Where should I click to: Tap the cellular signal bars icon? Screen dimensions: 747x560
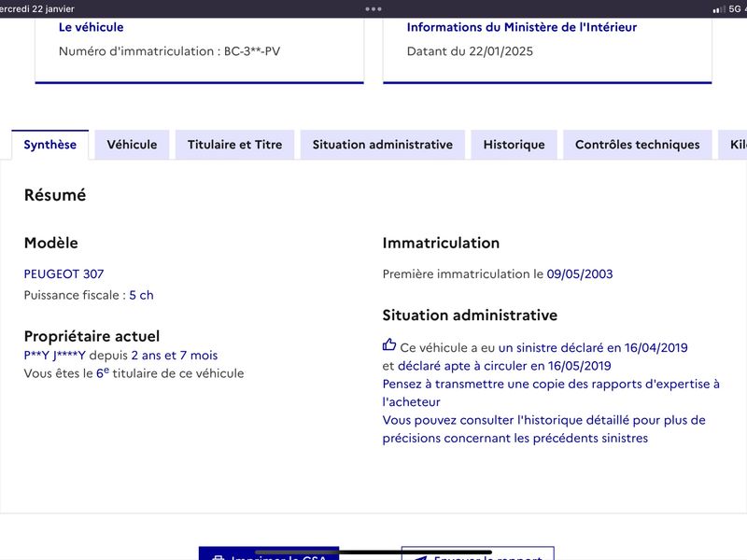coord(718,9)
